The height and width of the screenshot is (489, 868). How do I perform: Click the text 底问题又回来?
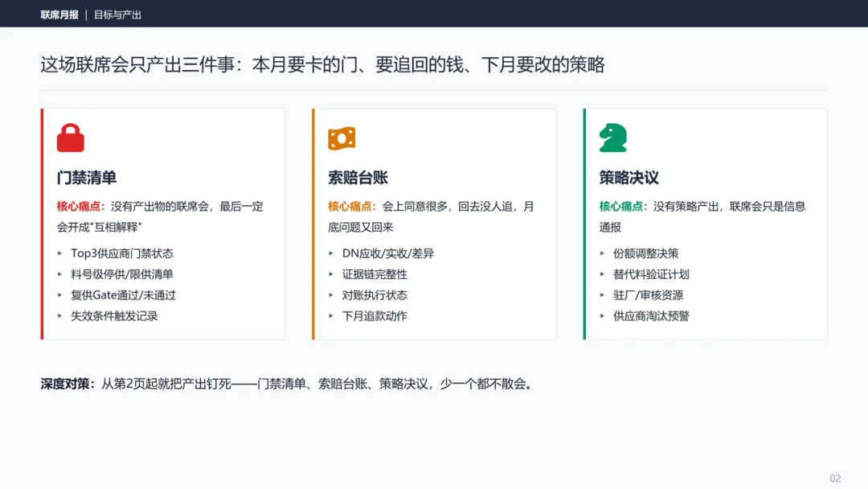click(x=360, y=227)
